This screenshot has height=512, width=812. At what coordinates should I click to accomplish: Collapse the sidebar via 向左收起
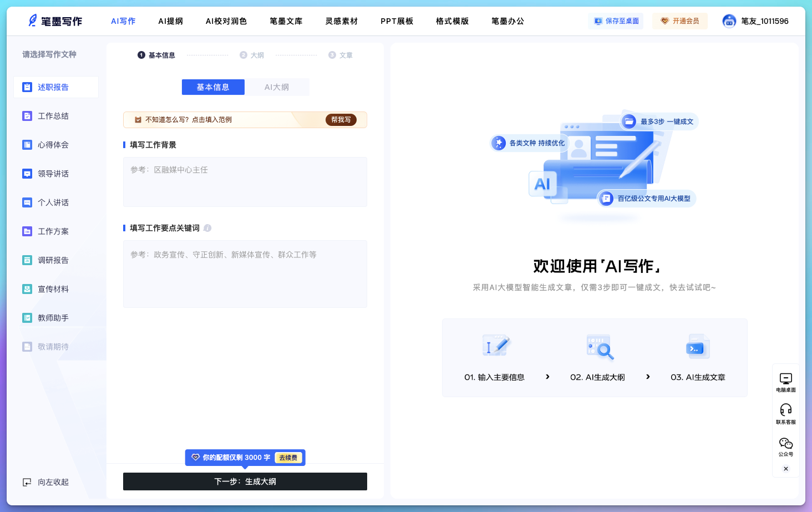pyautogui.click(x=45, y=482)
